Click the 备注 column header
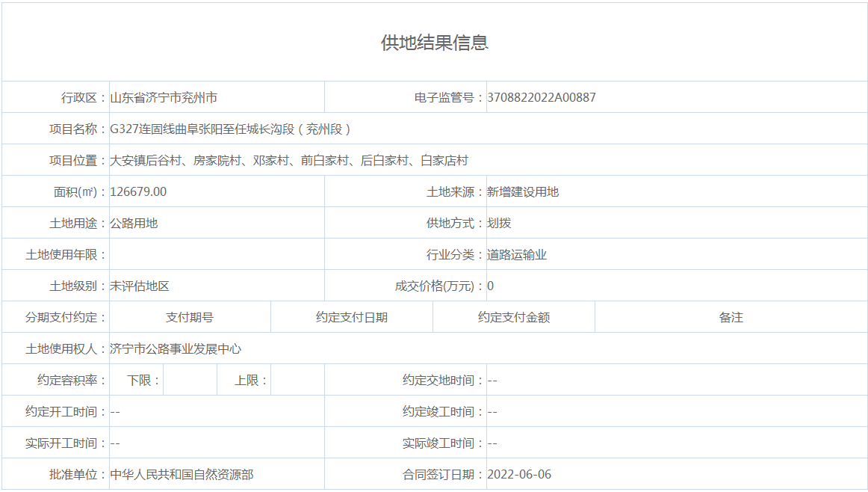The image size is (868, 492). [x=731, y=318]
